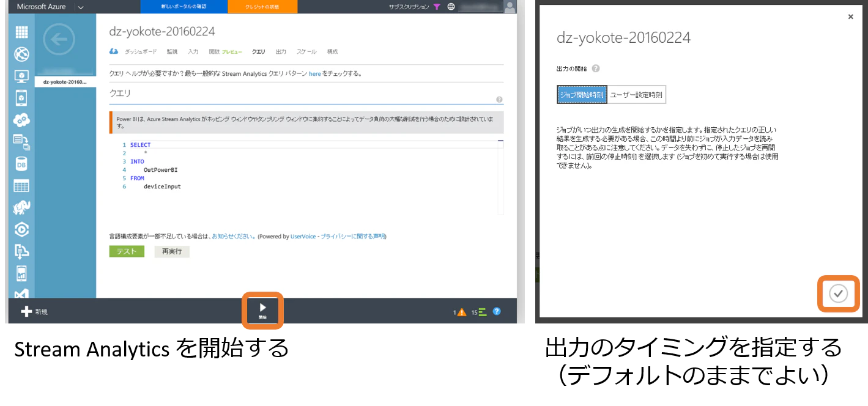Screen dimensions: 868x406
Task: Switch to the ダッシュボード tab
Action: pos(141,52)
